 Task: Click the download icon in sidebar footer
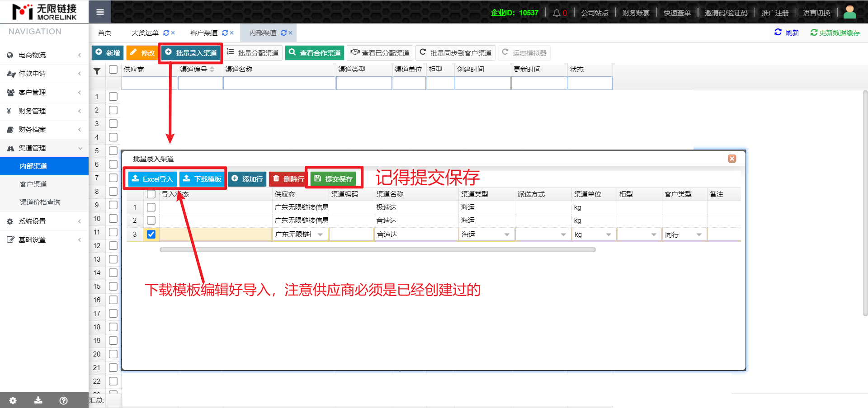point(38,400)
